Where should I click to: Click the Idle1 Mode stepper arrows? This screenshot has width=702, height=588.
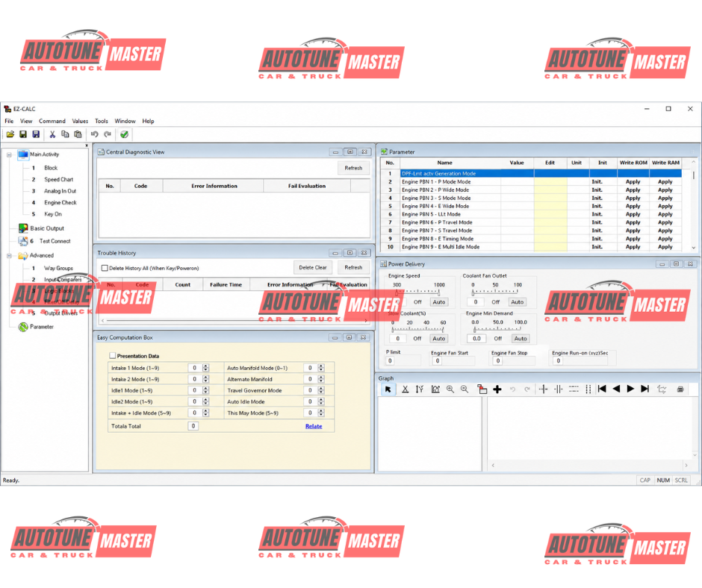205,390
